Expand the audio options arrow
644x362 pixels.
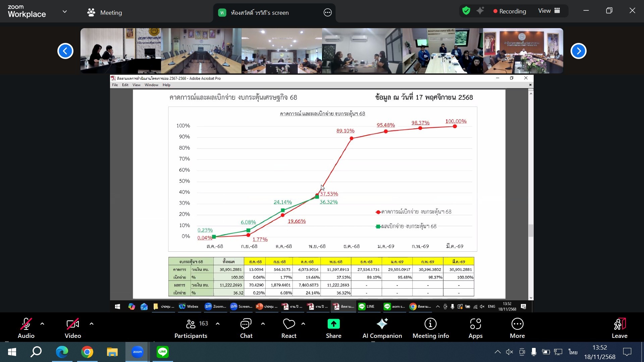pyautogui.click(x=42, y=324)
